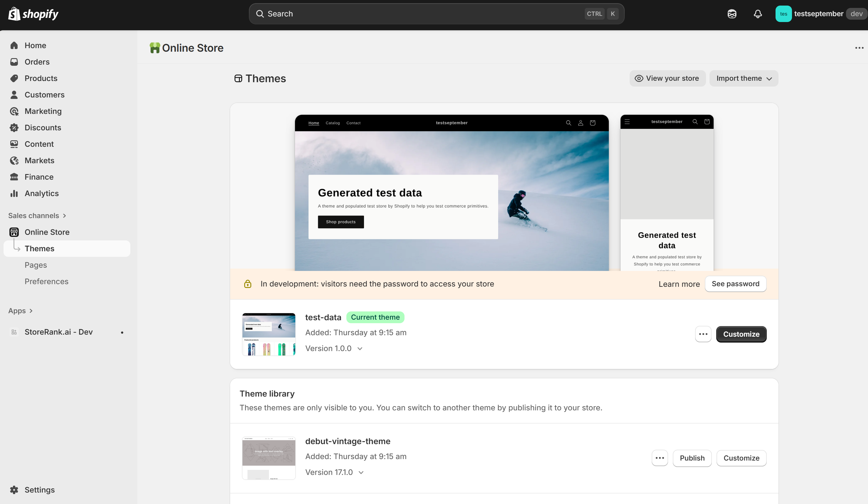Open the Discounts section in the sidebar
The width and height of the screenshot is (868, 504).
(x=43, y=127)
